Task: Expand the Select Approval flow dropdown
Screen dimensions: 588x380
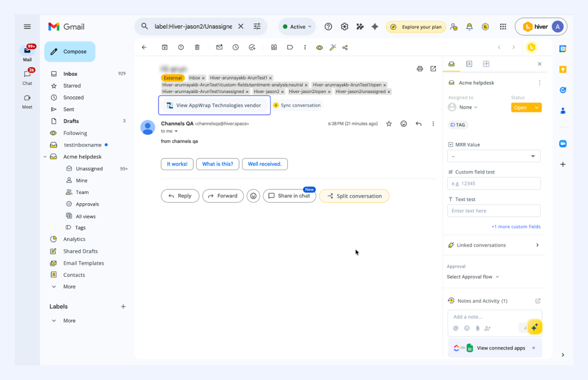Action: point(473,276)
